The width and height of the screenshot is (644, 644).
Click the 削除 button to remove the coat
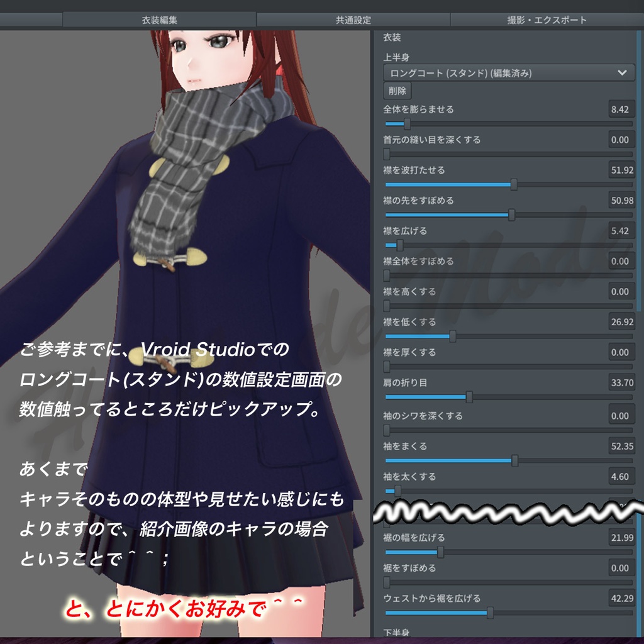(x=399, y=91)
